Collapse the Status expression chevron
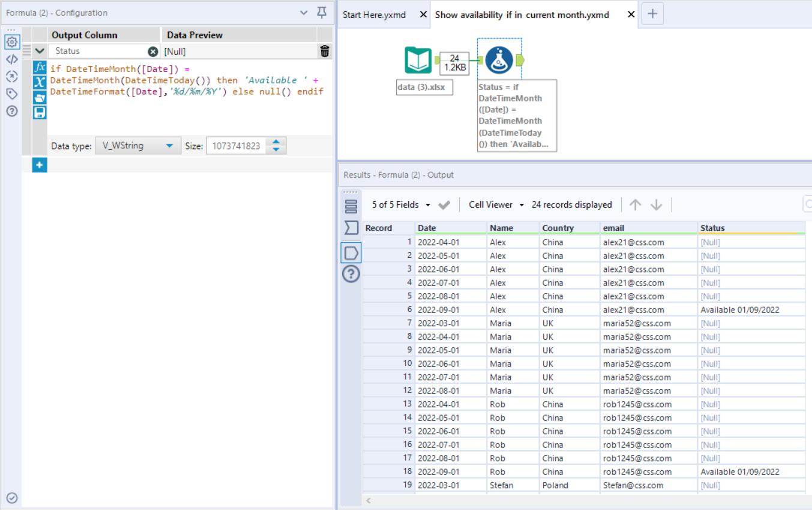The height and width of the screenshot is (510, 812). pyautogui.click(x=40, y=52)
